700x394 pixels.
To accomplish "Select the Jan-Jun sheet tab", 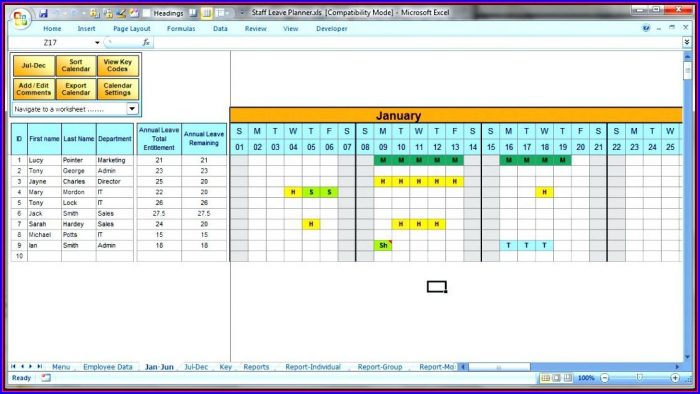I will coord(159,367).
